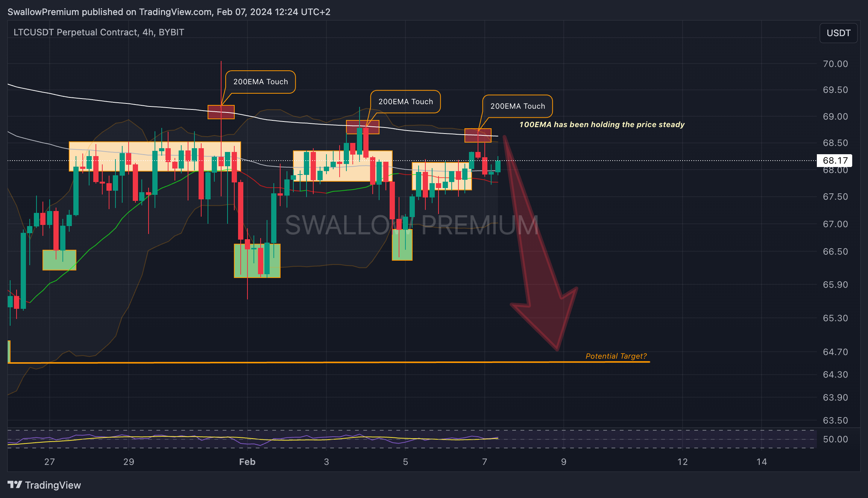Click the RSI 50.00 axis label
The image size is (868, 498).
[835, 439]
